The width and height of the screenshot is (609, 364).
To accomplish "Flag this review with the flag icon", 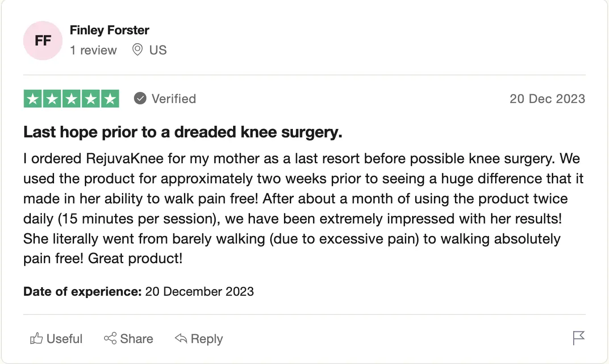I will point(579,338).
